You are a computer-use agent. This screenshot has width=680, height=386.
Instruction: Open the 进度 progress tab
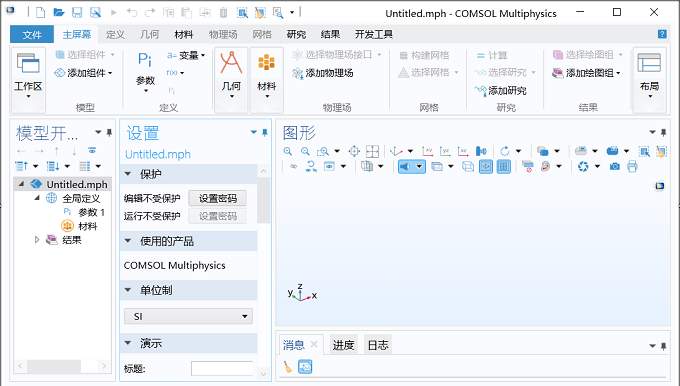[x=343, y=345]
